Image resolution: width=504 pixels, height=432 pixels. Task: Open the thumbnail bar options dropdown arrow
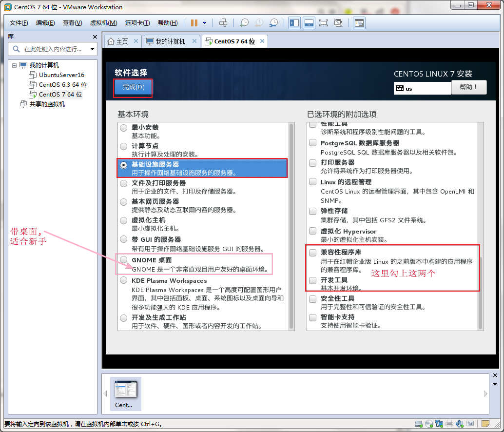coord(495,384)
